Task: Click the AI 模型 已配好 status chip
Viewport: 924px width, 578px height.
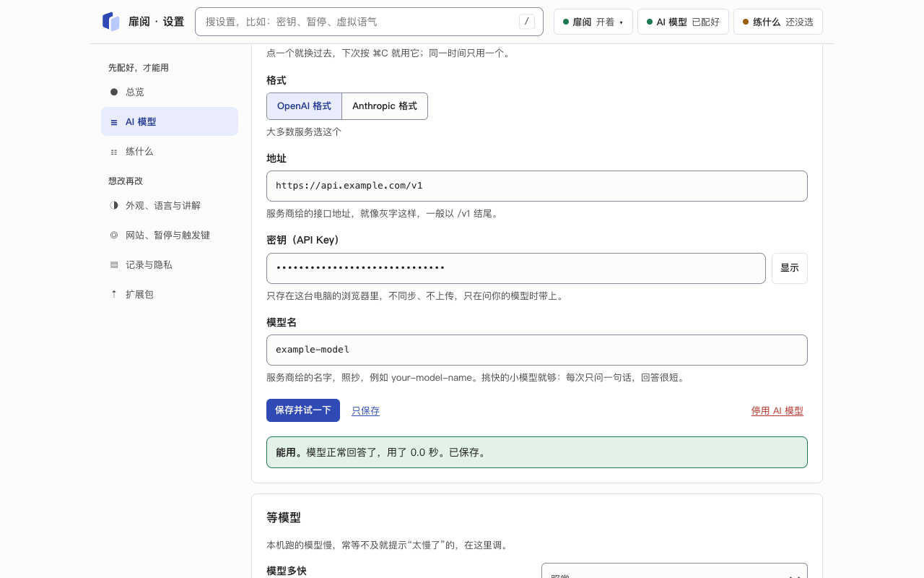Action: [683, 22]
